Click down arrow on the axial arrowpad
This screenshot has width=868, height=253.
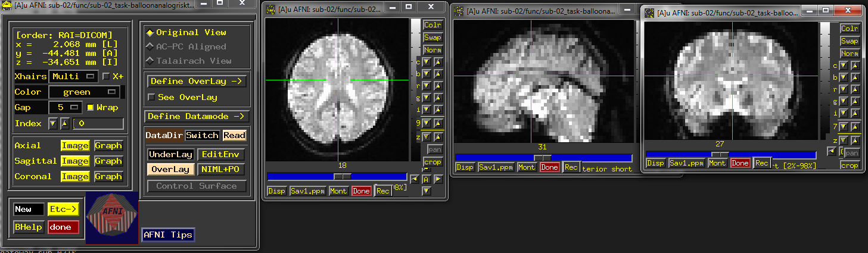(426, 191)
